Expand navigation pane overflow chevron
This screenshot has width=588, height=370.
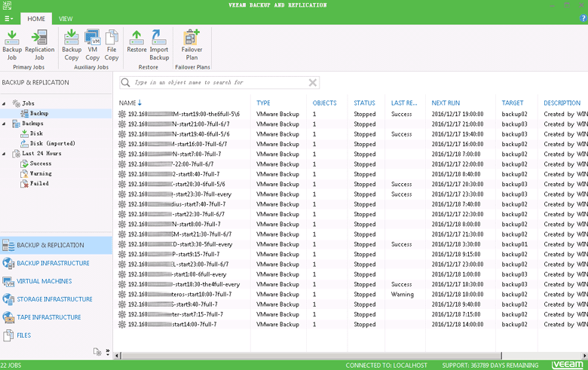pos(108,352)
